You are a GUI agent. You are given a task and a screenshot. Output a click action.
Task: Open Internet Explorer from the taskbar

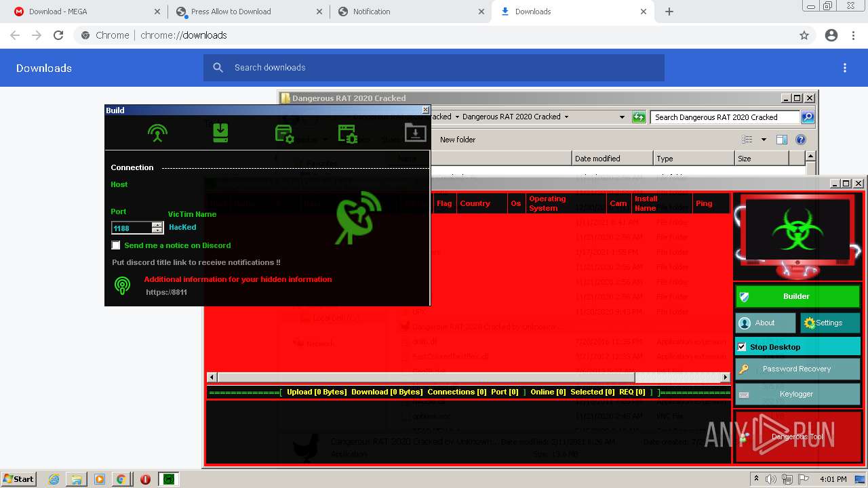pyautogui.click(x=54, y=479)
